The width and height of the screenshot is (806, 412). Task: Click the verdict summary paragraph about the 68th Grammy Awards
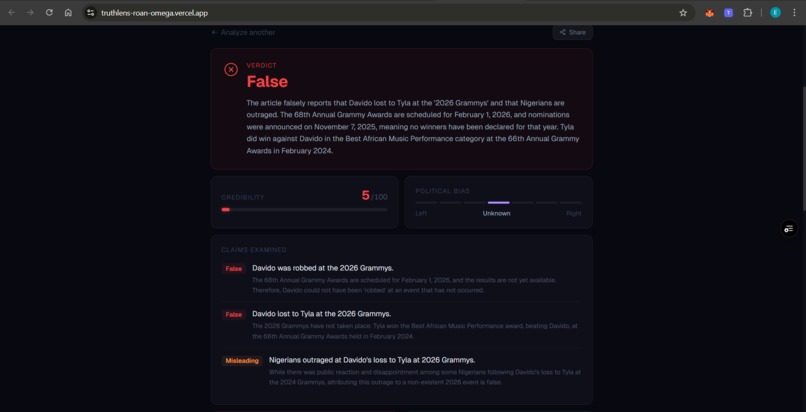(413, 127)
